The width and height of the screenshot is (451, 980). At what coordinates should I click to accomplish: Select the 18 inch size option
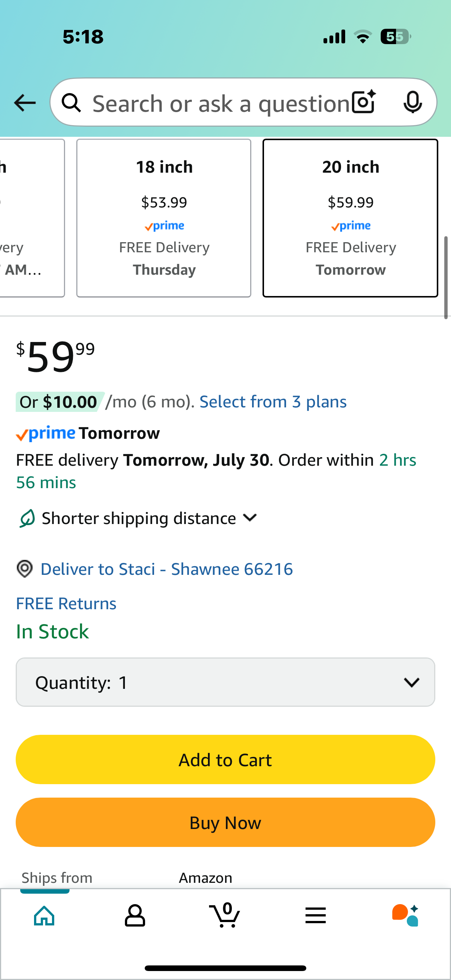tap(164, 218)
